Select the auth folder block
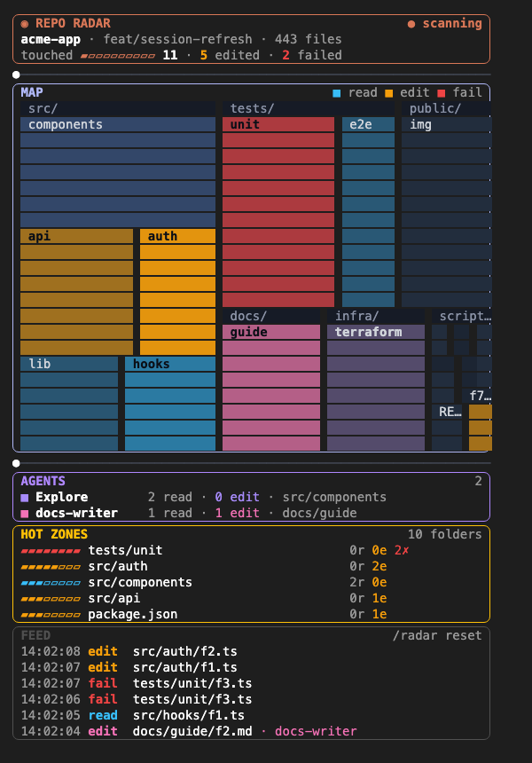532x763 pixels. click(177, 292)
